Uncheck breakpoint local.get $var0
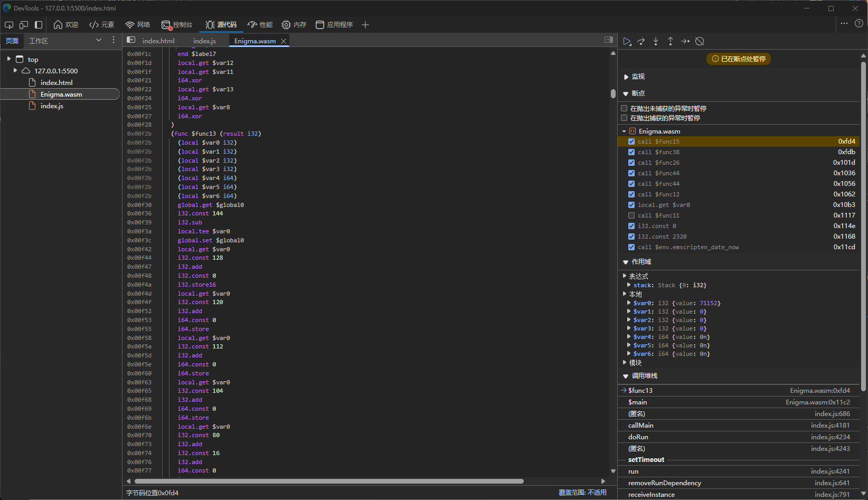Screen dimensions: 868x500 (x=631, y=205)
